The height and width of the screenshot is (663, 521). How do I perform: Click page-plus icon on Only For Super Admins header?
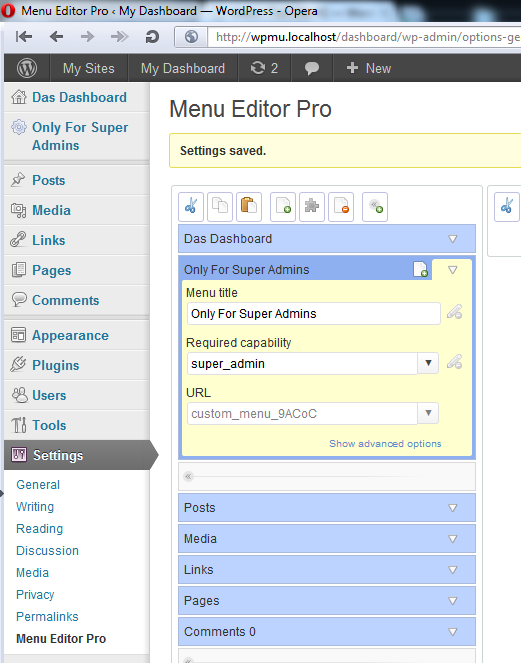pos(420,269)
